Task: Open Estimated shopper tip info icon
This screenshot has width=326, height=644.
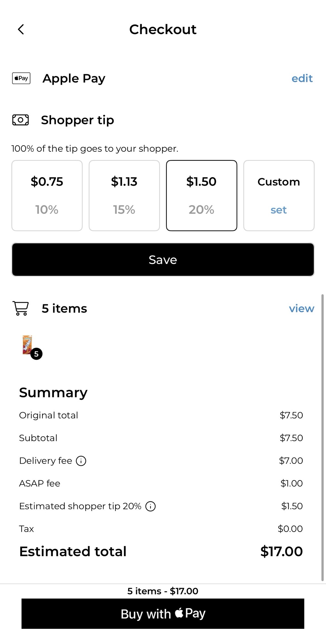Action: coord(151,507)
